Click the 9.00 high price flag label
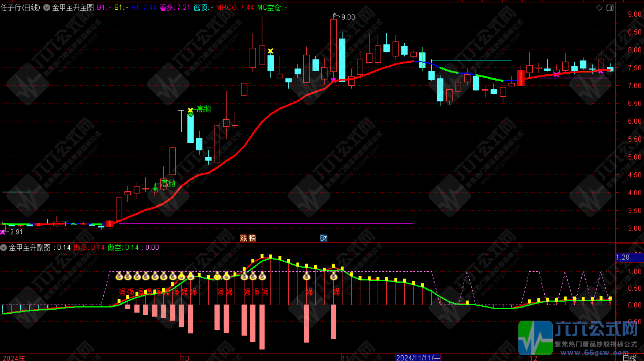644x361 pixels. coord(348,17)
